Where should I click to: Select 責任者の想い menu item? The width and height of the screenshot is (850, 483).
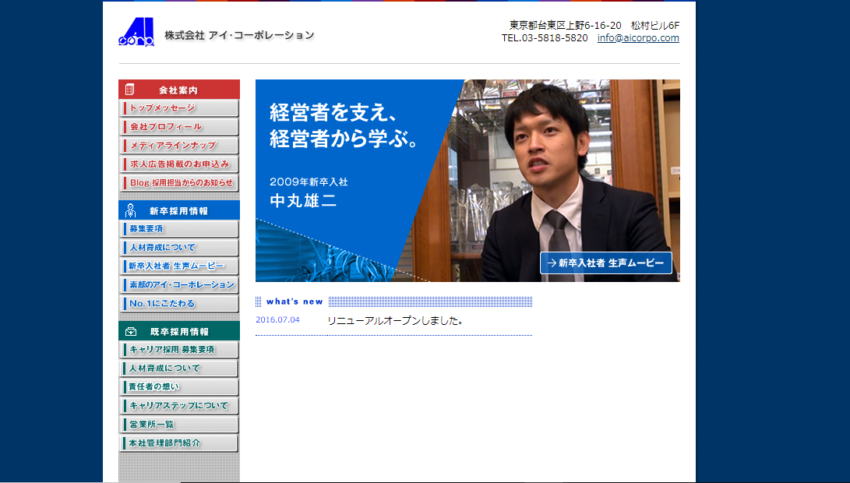178,387
